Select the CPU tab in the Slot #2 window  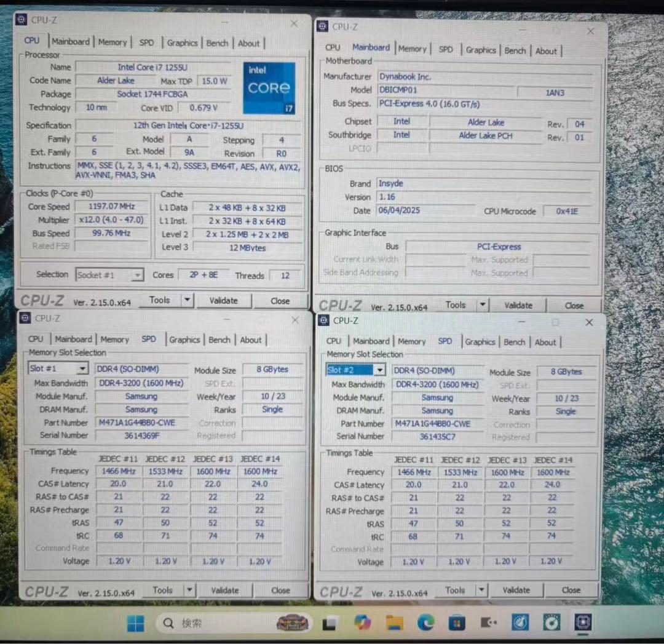click(333, 341)
